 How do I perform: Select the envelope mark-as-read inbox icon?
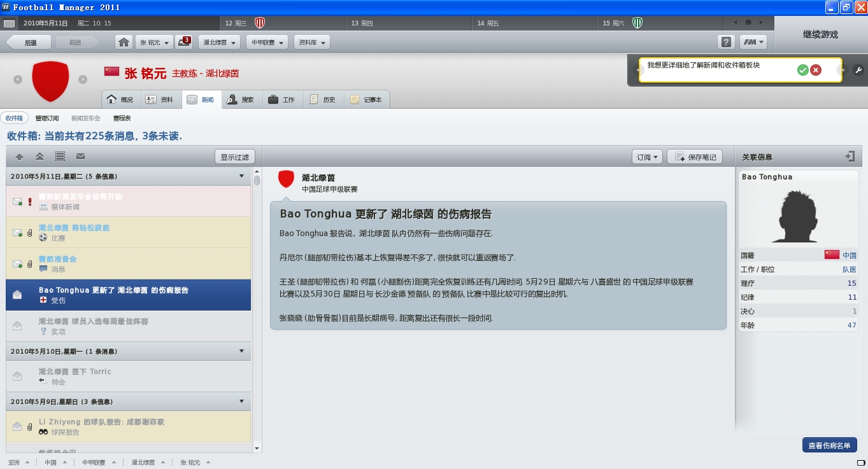click(x=80, y=157)
